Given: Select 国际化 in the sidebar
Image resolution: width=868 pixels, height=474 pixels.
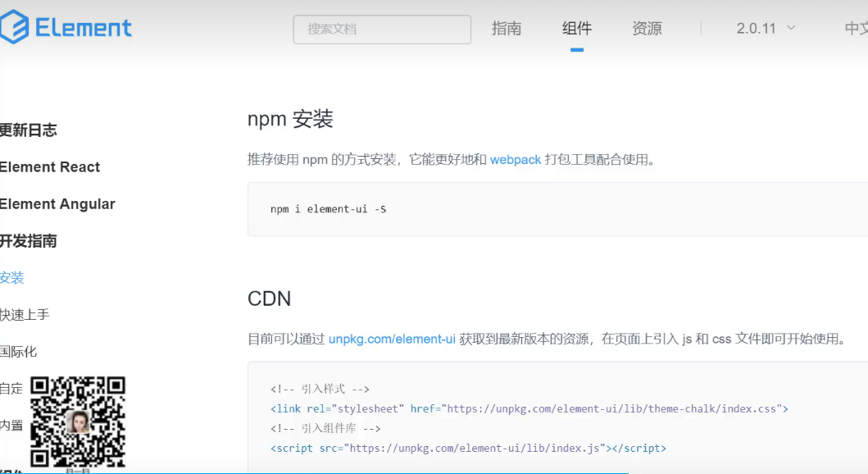Looking at the screenshot, I should [18, 352].
